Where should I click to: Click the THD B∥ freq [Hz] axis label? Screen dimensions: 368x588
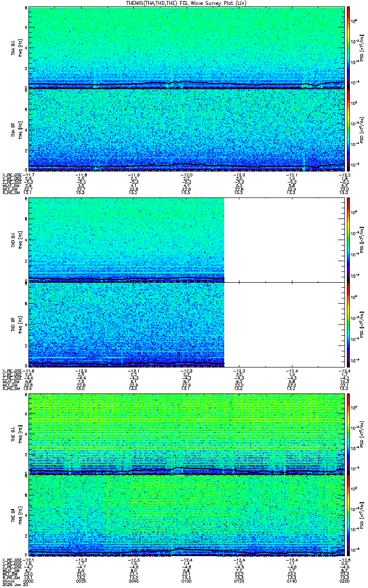tap(21, 324)
